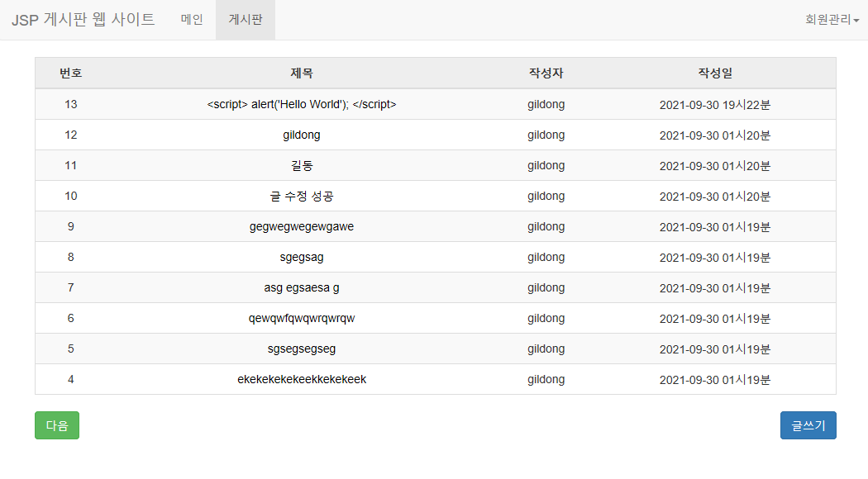Select post number 7 cell
This screenshot has width=868, height=479.
(x=71, y=287)
